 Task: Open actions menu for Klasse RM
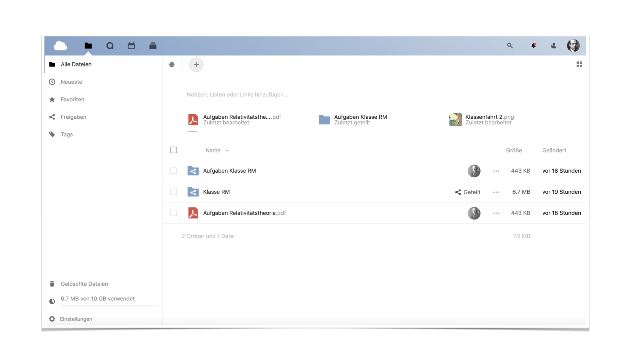[x=496, y=192]
